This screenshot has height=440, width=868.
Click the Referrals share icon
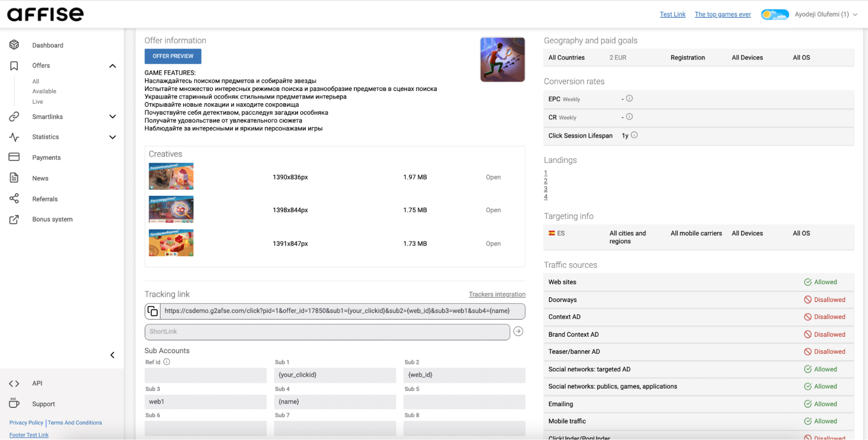click(x=14, y=199)
